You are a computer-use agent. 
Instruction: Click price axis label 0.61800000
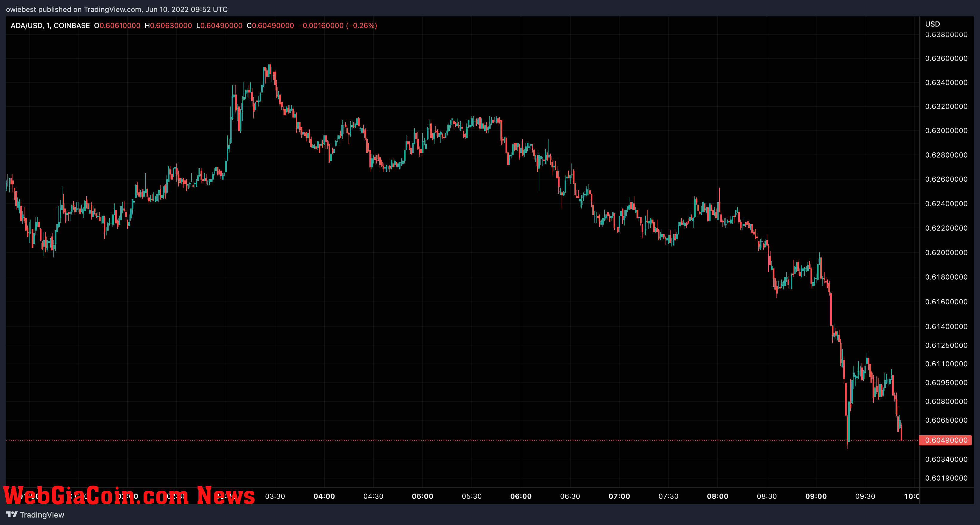tap(946, 277)
